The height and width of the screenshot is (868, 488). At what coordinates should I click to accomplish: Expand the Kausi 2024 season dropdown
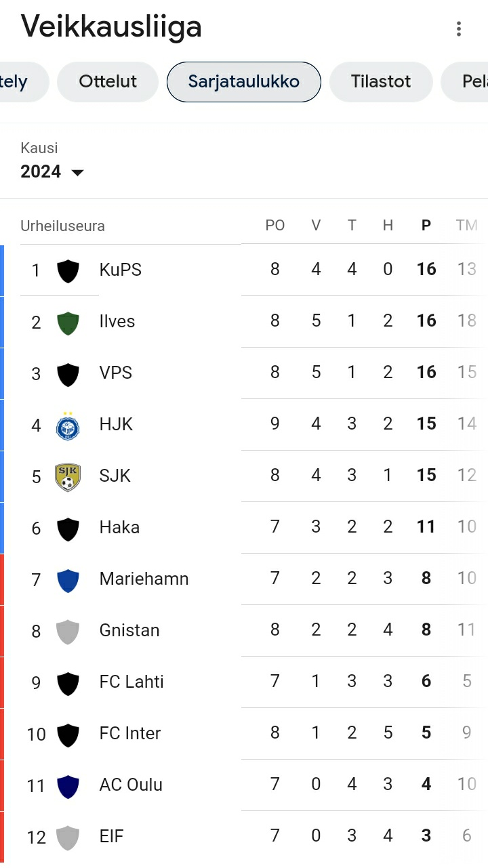[52, 171]
